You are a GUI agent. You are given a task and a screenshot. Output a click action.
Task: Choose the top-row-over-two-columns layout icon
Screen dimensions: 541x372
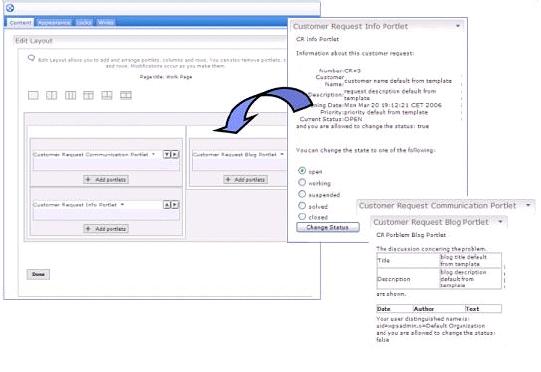coord(88,95)
